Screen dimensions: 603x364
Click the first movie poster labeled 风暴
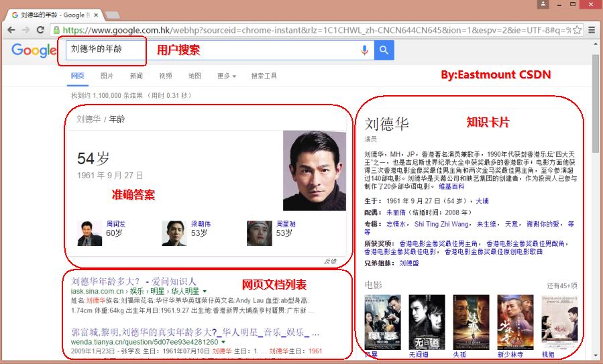pyautogui.click(x=382, y=322)
